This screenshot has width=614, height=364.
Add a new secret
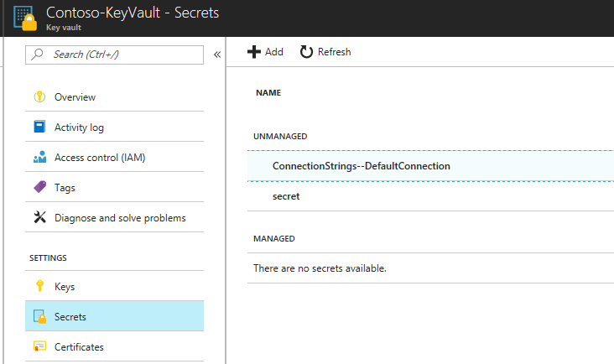tap(265, 52)
